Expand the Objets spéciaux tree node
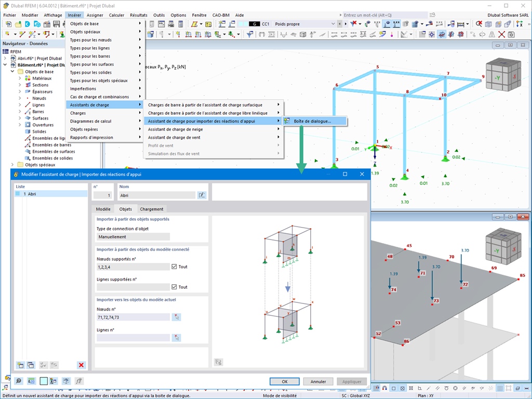This screenshot has height=399, width=532. 12,165
